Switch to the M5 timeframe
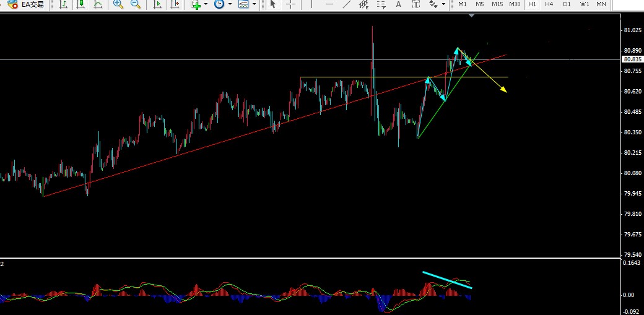The image size is (644, 315). tap(480, 4)
